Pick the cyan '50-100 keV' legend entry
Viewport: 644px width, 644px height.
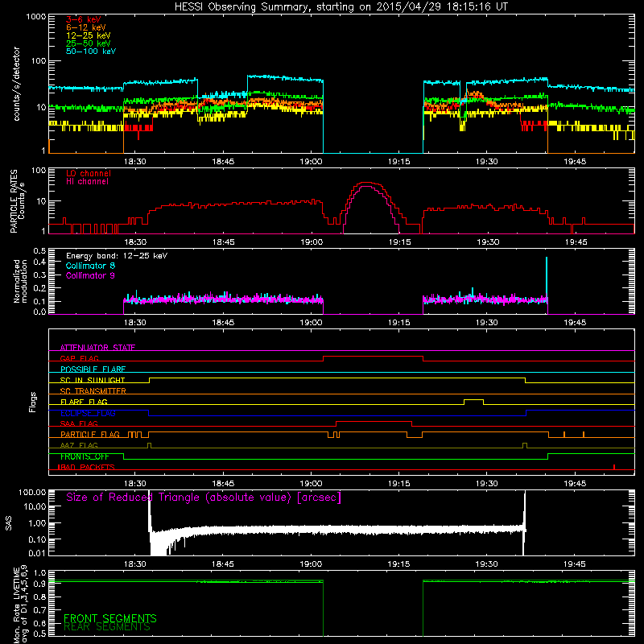click(x=91, y=52)
